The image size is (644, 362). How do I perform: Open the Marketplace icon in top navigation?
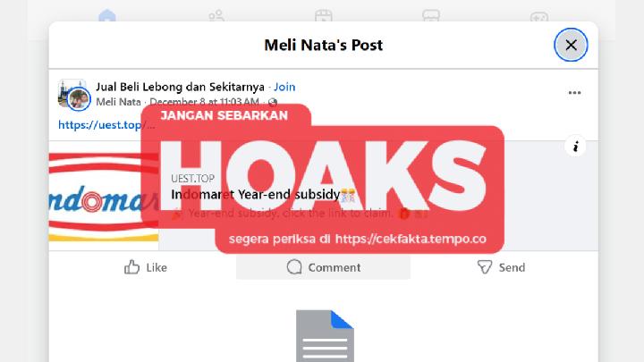point(431,15)
